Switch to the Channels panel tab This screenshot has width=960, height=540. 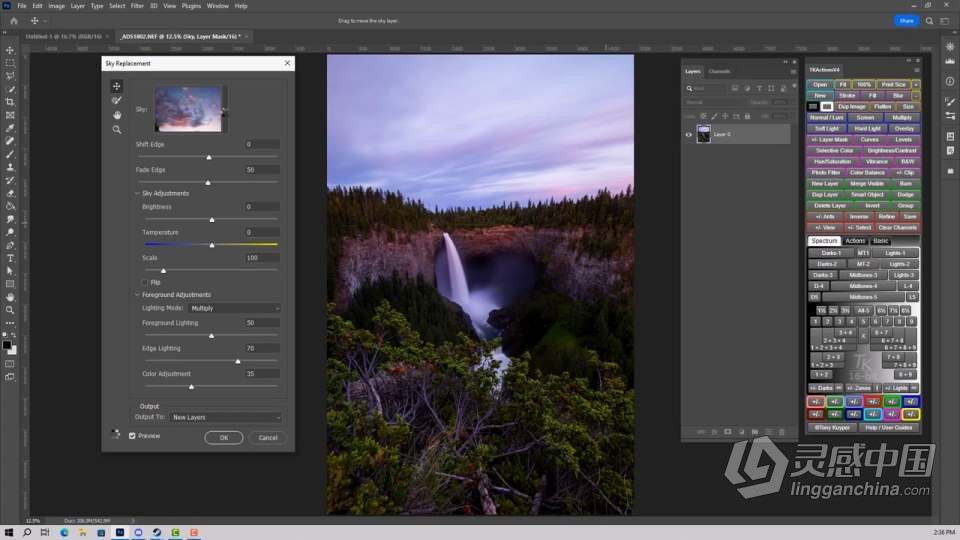pos(719,72)
